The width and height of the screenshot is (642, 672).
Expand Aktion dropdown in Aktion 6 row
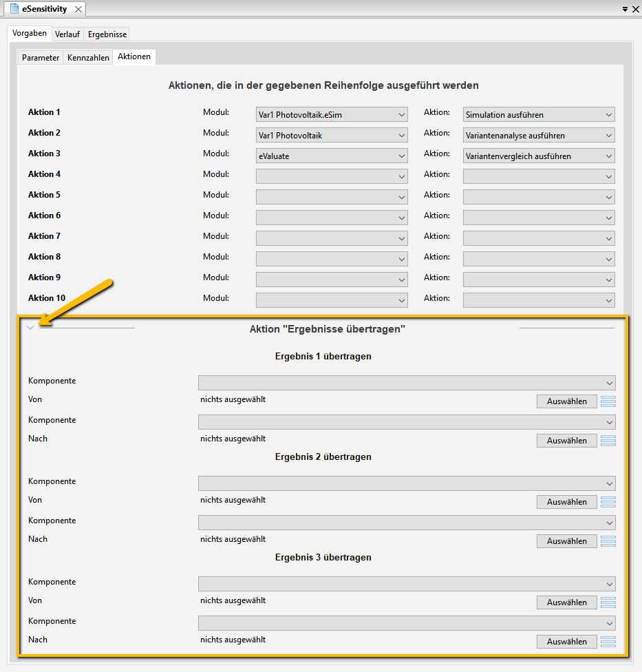539,218
